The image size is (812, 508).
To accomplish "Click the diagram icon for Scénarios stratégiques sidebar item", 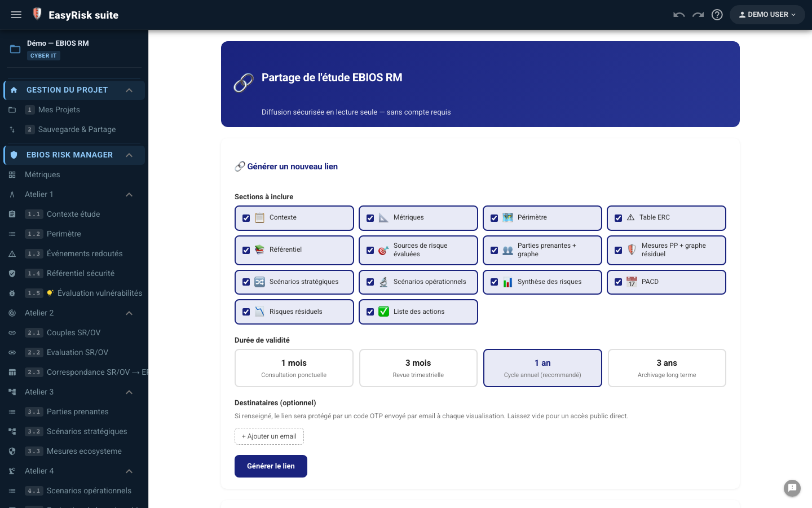I will [12, 432].
